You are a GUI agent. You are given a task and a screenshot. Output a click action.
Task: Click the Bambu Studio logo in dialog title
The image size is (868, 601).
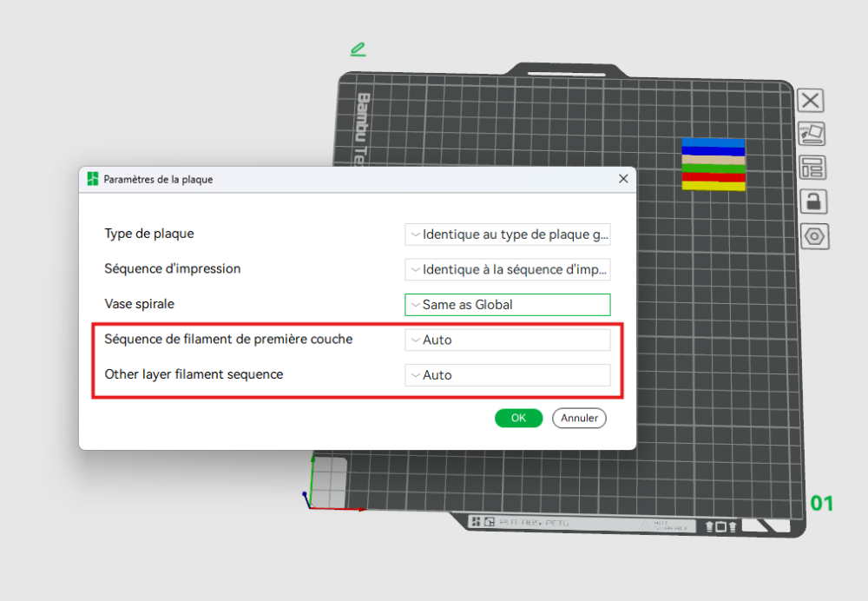[x=93, y=179]
